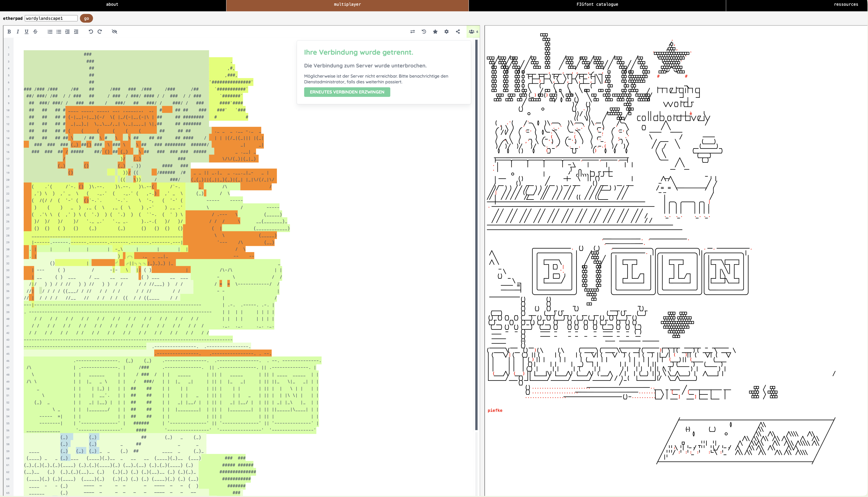Open the timeslider history icon
Screen dimensions: 868x497
tap(424, 32)
